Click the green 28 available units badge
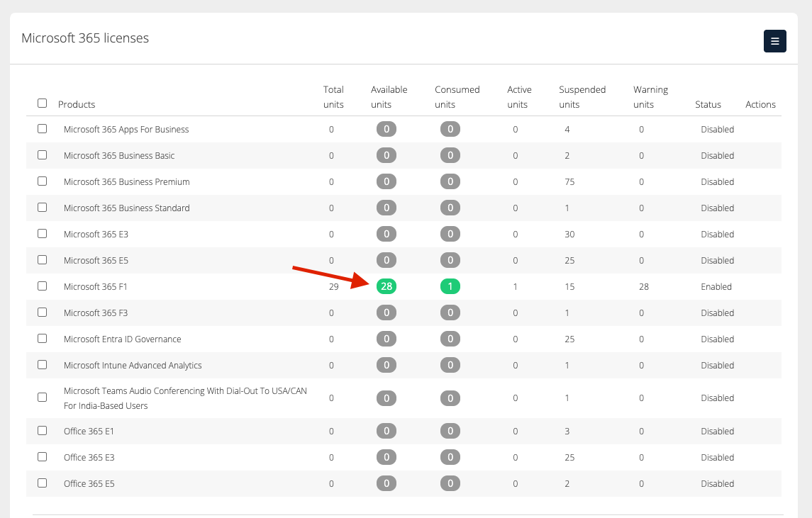Image resolution: width=812 pixels, height=518 pixels. coord(386,287)
